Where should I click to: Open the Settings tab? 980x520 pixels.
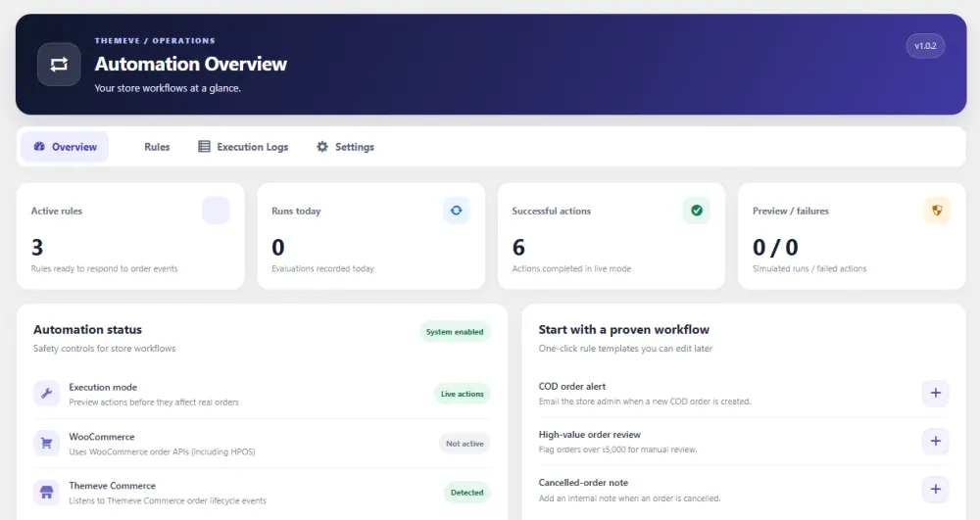pyautogui.click(x=345, y=147)
